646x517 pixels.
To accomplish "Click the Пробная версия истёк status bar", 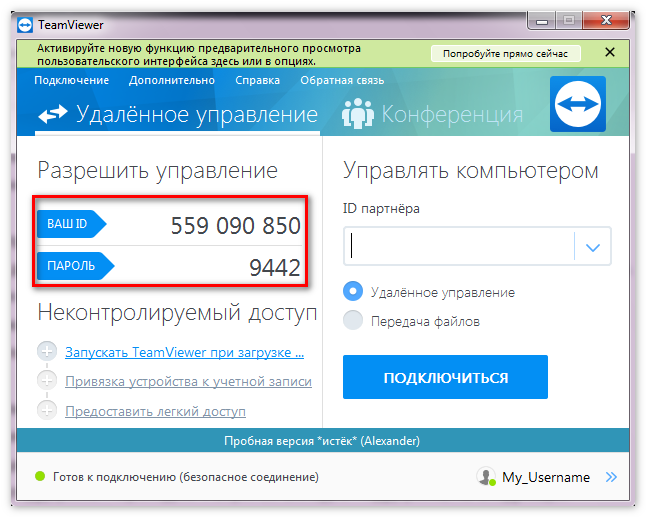I will tap(323, 440).
